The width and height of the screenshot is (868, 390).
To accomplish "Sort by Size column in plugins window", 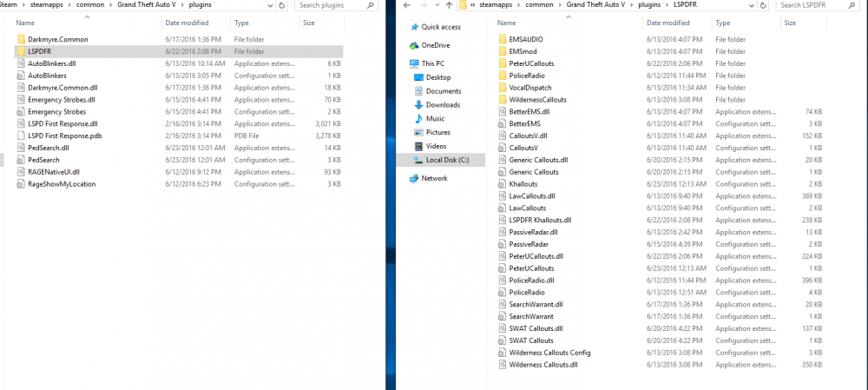I will pos(322,23).
